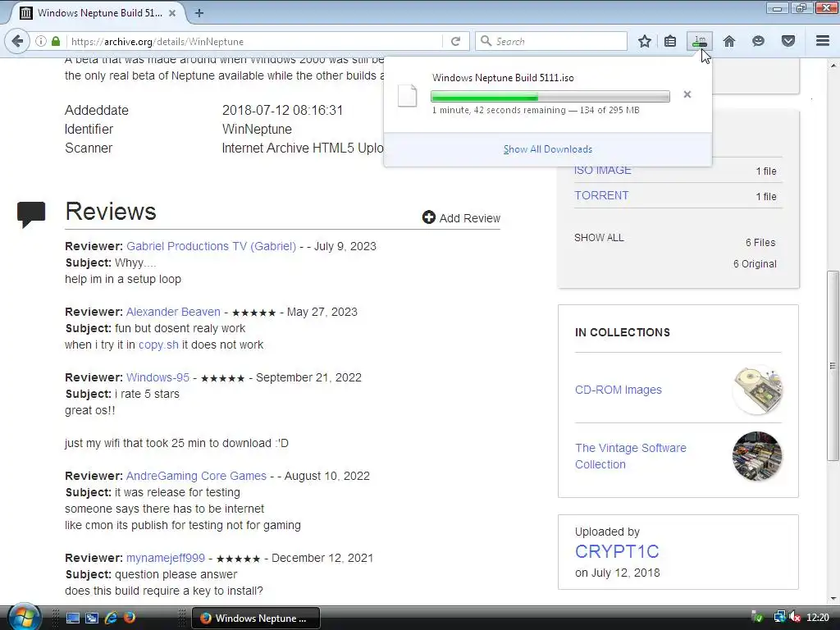Select Windows Neptune taskbar button

click(256, 619)
